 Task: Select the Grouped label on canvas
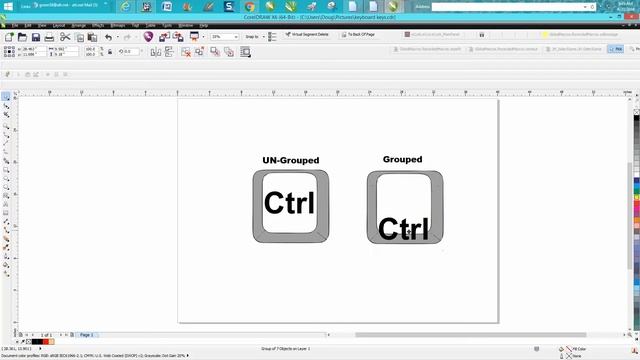point(402,160)
